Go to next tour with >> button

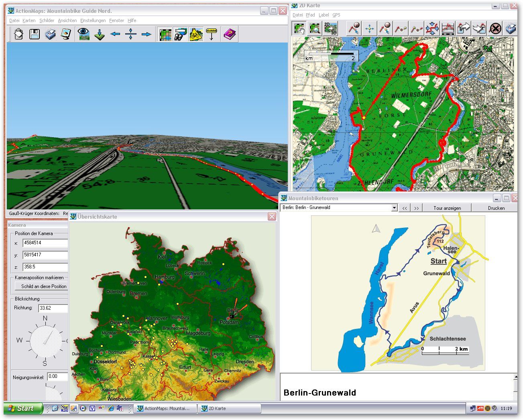coord(416,208)
